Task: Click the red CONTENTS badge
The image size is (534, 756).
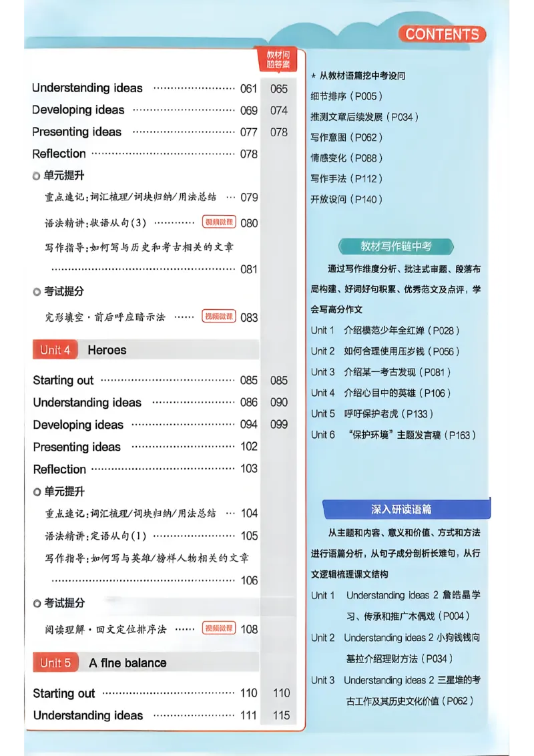Action: coord(442,34)
